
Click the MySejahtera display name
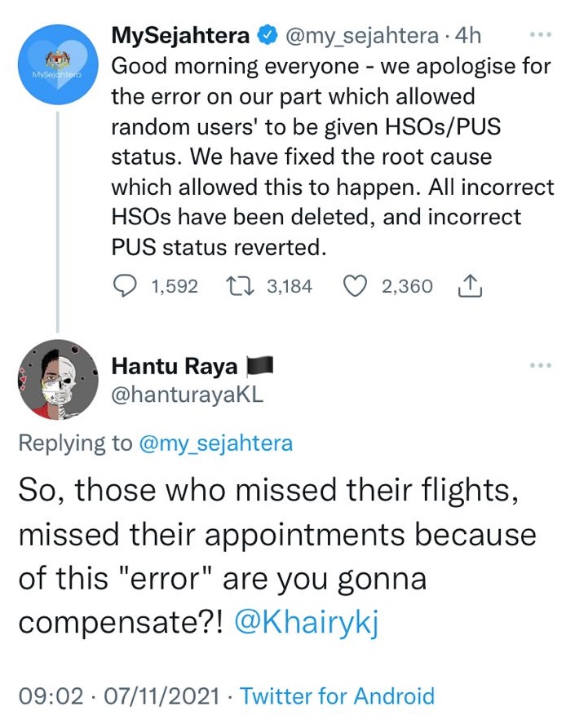pos(179,36)
